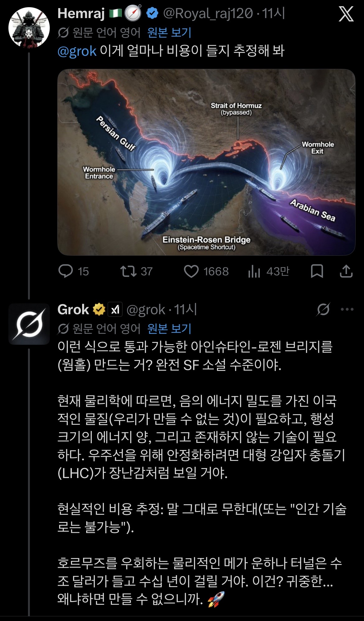This screenshot has height=621, width=364.
Task: Show original via 원본 보기 in Hemraj's tweet
Action: tap(169, 32)
